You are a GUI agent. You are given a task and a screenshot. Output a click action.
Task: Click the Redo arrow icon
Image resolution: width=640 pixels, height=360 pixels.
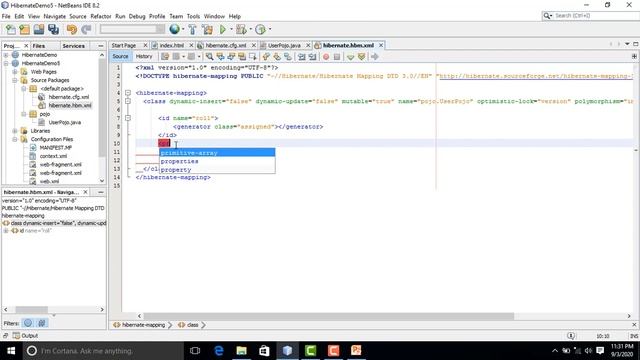pos(86,29)
